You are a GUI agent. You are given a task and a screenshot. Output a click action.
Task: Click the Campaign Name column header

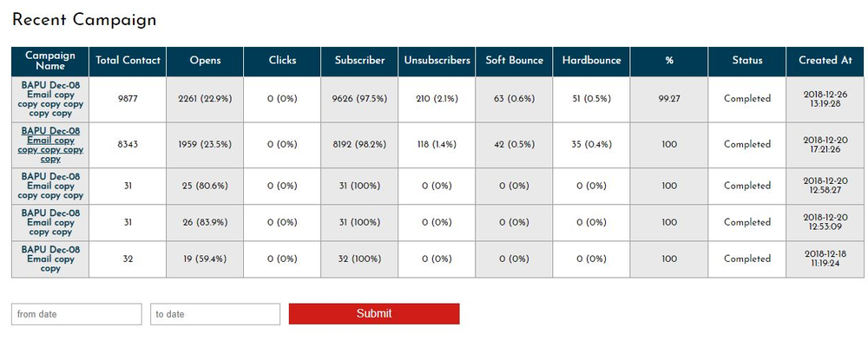(50, 61)
